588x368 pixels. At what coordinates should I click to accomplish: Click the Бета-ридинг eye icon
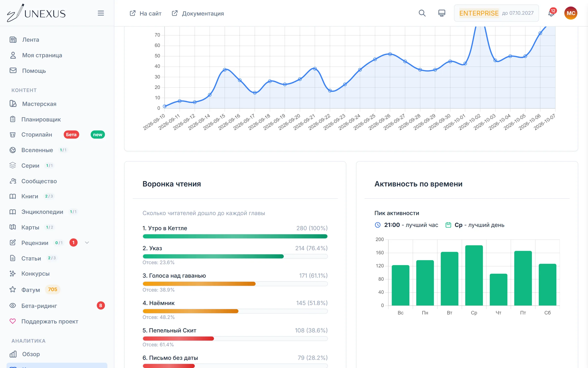point(13,306)
